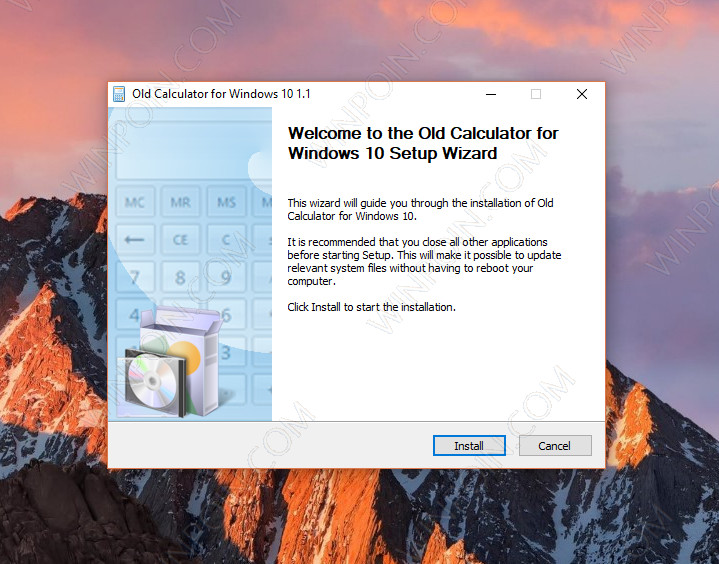Click the "It is recommended that you close" paragraph
Image resolution: width=719 pixels, height=564 pixels.
(424, 261)
